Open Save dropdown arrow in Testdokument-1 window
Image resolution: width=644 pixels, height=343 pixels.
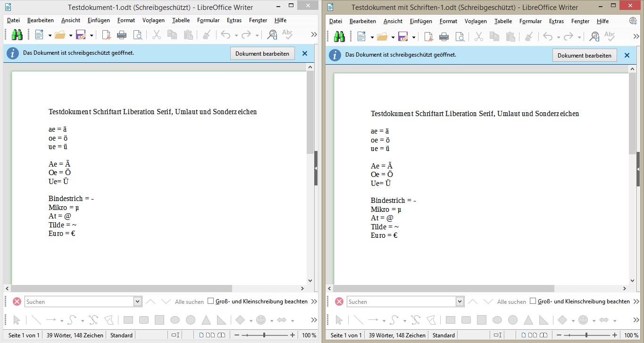[x=92, y=35]
